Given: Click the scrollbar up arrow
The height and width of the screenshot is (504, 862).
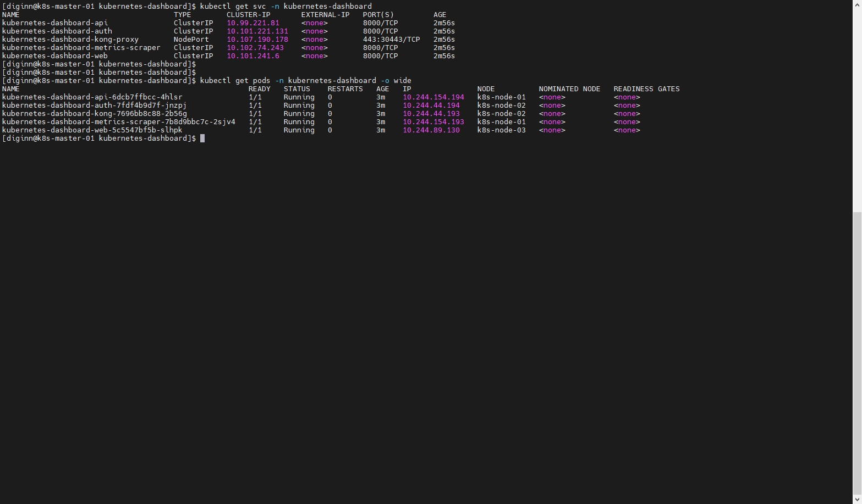Looking at the screenshot, I should click(857, 4).
